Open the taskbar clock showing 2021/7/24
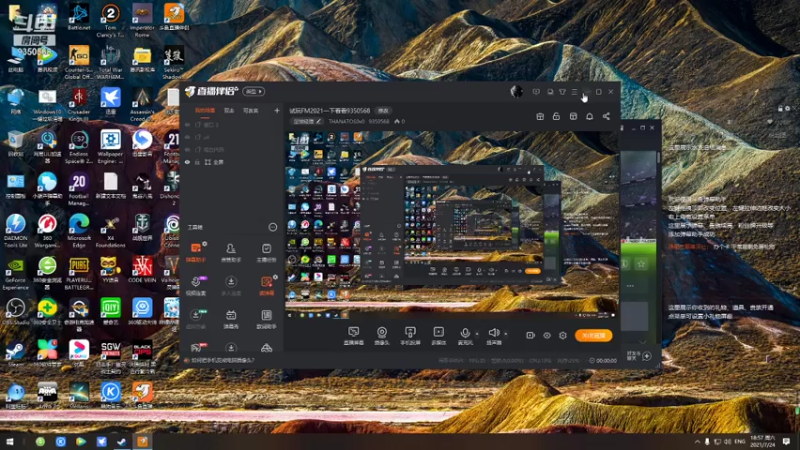800x450 pixels. pos(763,441)
